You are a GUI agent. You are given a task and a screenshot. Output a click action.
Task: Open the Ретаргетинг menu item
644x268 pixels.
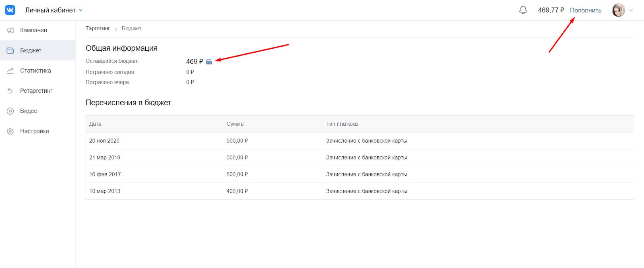(x=36, y=91)
